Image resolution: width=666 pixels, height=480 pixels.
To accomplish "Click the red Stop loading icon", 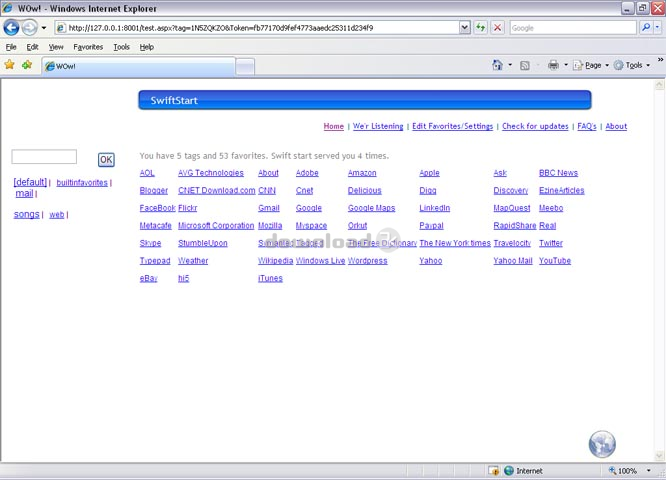I will [x=497, y=28].
